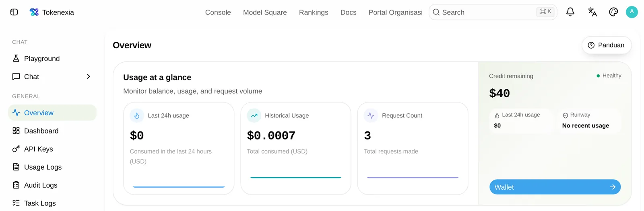Click the shield icon beside Runway
The height and width of the screenshot is (211, 644).
(565, 115)
